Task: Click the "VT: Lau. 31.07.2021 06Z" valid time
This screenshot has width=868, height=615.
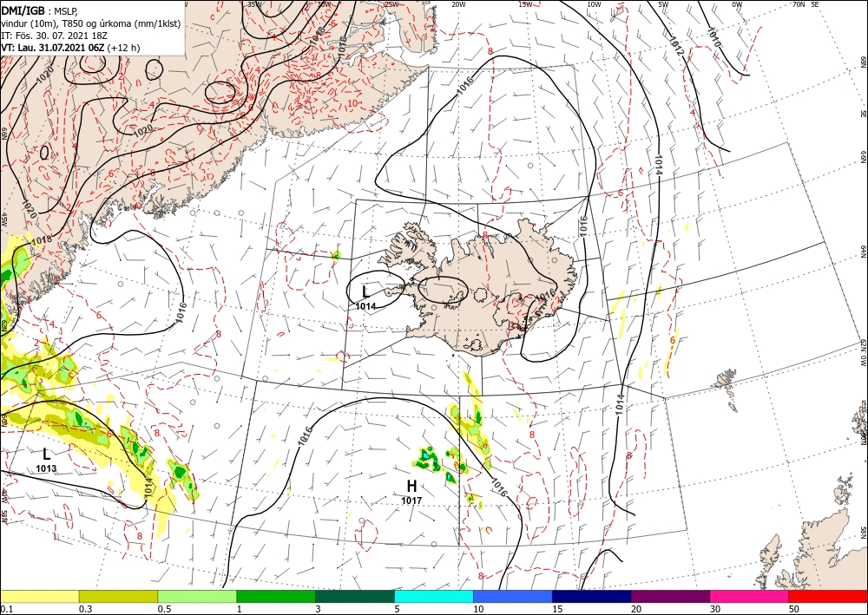Action: pyautogui.click(x=53, y=48)
